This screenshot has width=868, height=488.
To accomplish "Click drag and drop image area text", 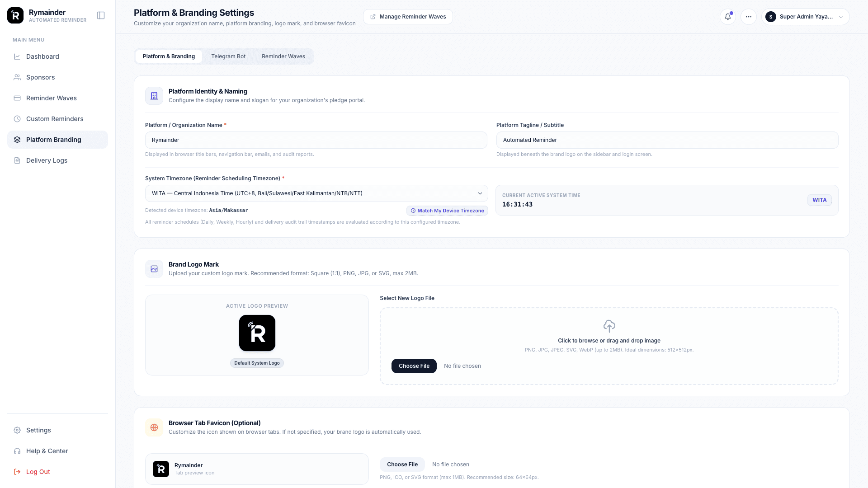I will pyautogui.click(x=609, y=341).
